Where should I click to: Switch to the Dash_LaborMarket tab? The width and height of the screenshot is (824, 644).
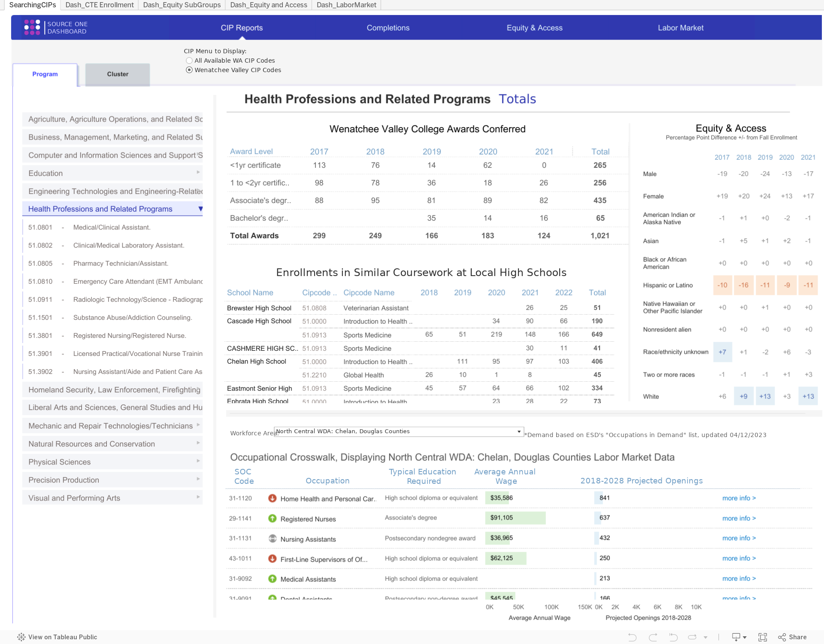(346, 5)
